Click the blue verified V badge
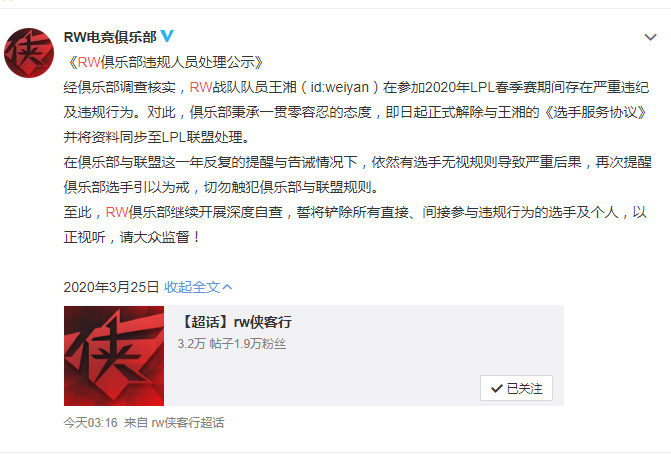 [167, 36]
